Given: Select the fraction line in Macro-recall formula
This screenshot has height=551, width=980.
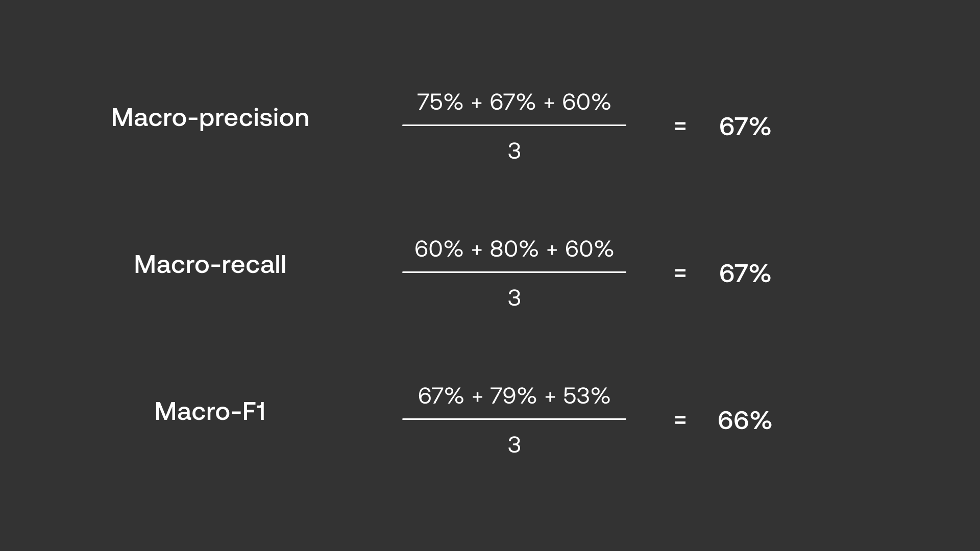Looking at the screenshot, I should pyautogui.click(x=514, y=272).
